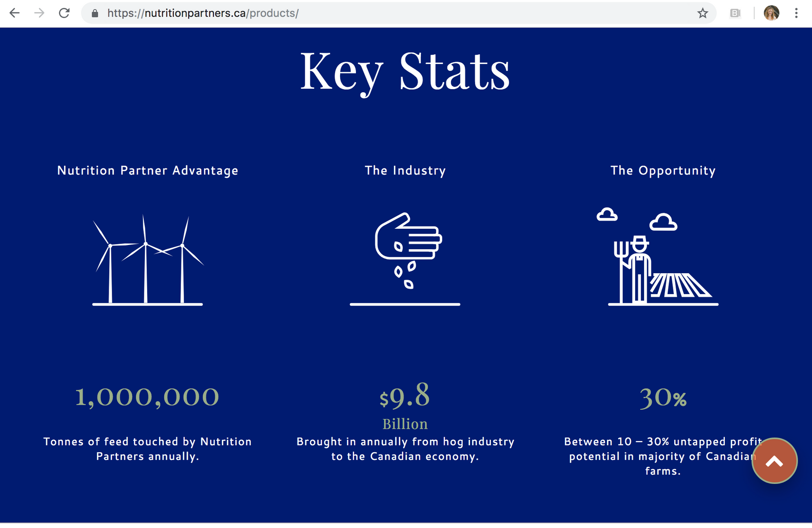Click the browser forward arrow
The image size is (812, 528).
click(x=39, y=13)
